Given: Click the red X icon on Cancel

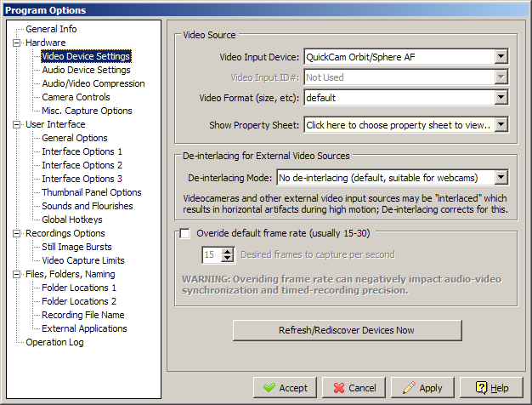Looking at the screenshot, I should [338, 388].
